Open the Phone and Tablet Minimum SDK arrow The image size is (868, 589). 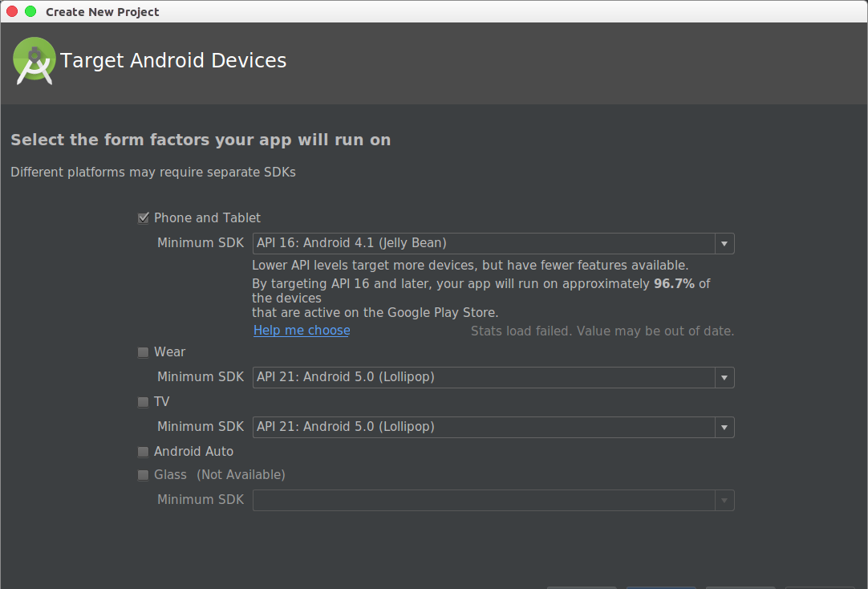724,243
